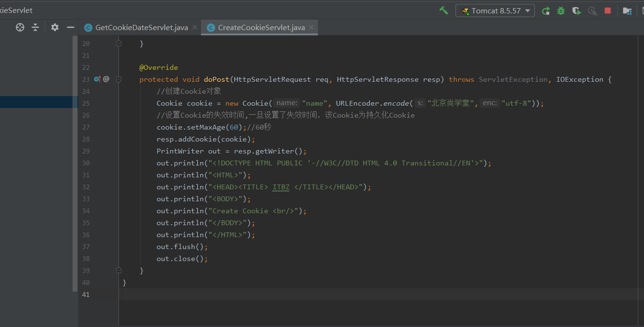The width and height of the screenshot is (644, 327).
Task: Open the Project Structure dialog icon
Action: [x=627, y=11]
